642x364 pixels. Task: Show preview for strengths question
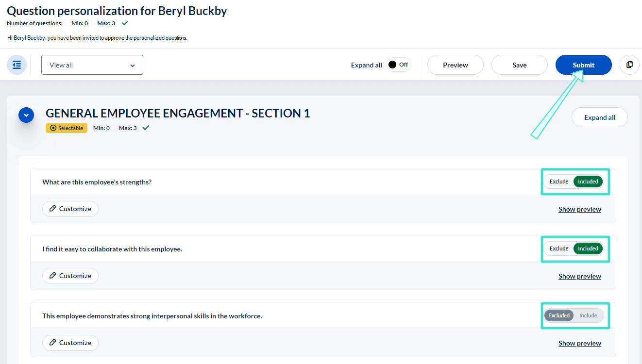(x=579, y=209)
